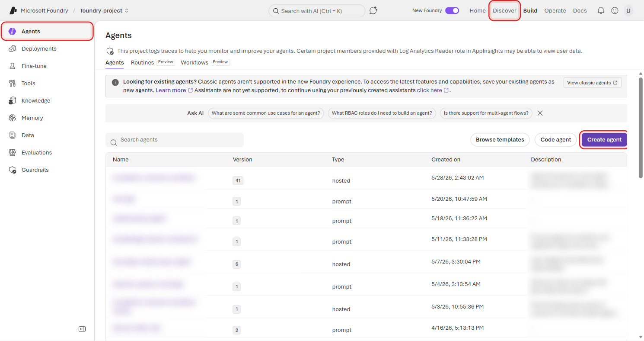Click the date 5/28/26, 2:43:02 AM
644x341 pixels.
click(458, 177)
